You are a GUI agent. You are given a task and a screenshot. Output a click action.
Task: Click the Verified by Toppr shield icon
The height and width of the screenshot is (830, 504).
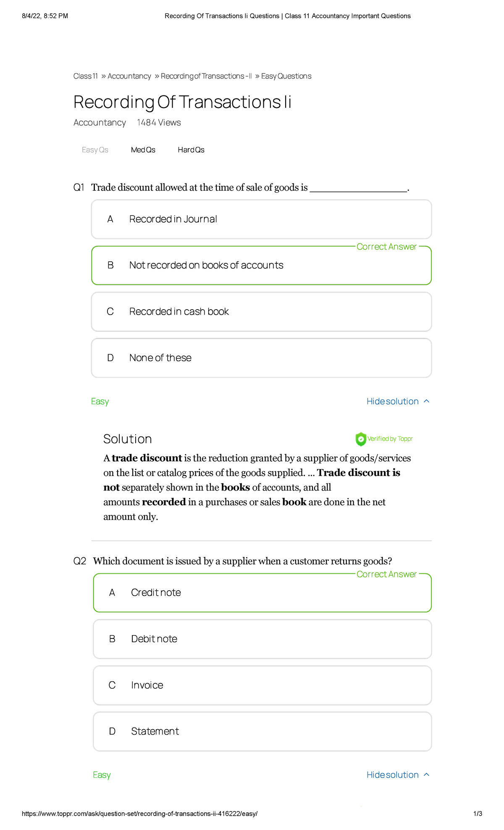360,439
